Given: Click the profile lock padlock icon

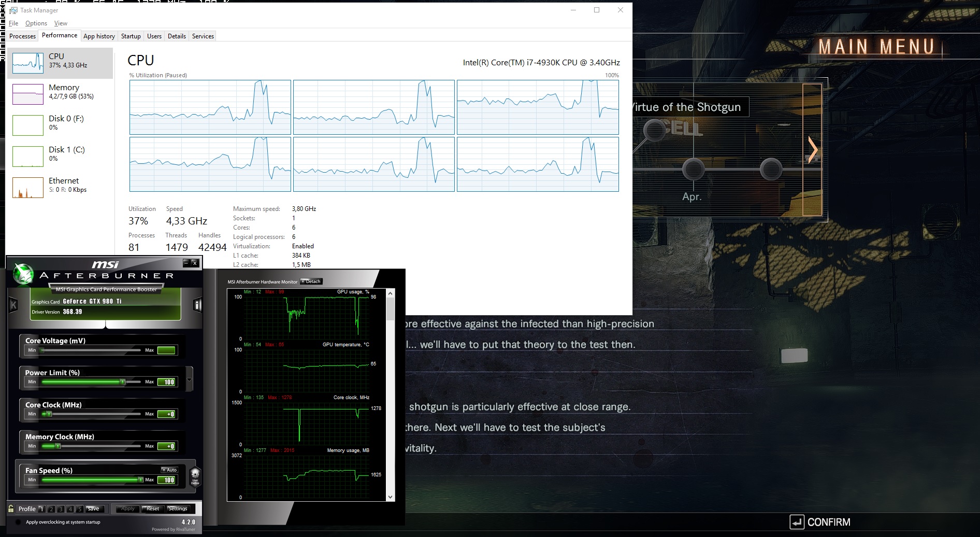Looking at the screenshot, I should click(11, 508).
